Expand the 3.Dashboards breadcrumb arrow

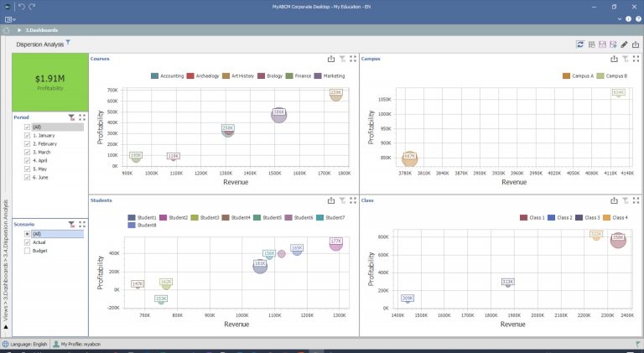tap(20, 30)
